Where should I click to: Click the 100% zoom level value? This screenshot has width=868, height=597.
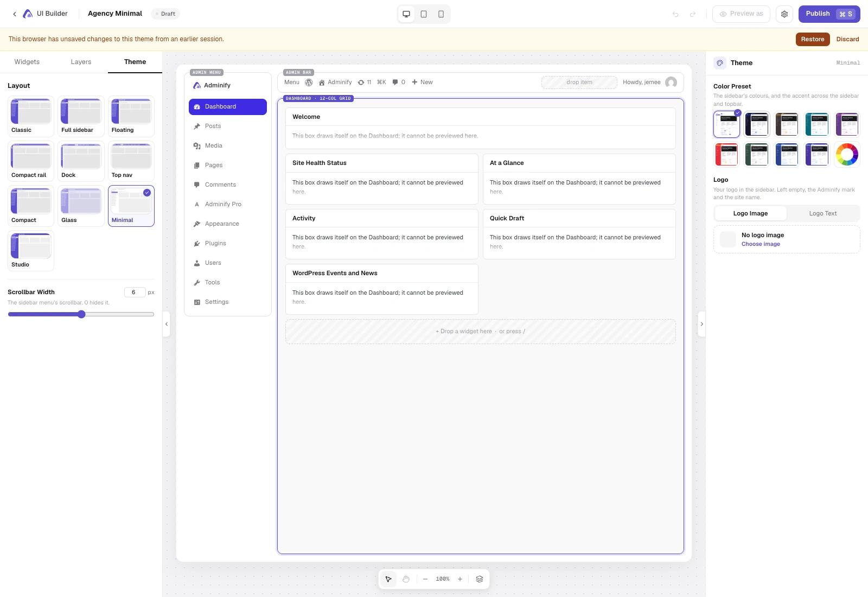pos(443,579)
